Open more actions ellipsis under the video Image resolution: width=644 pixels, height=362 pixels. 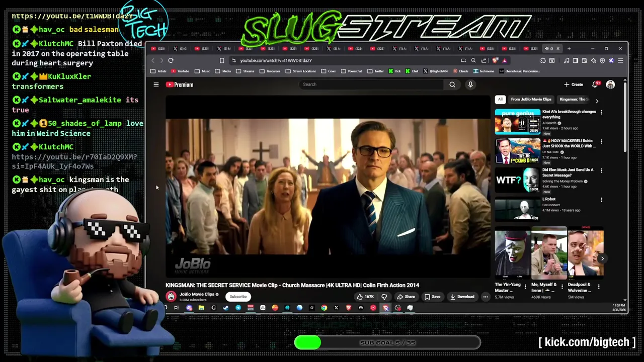pyautogui.click(x=486, y=297)
